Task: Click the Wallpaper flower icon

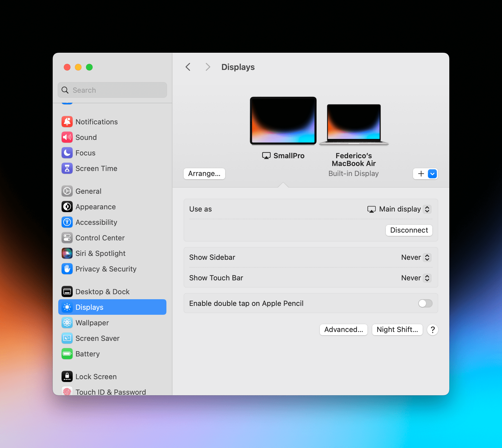Action: pos(67,323)
